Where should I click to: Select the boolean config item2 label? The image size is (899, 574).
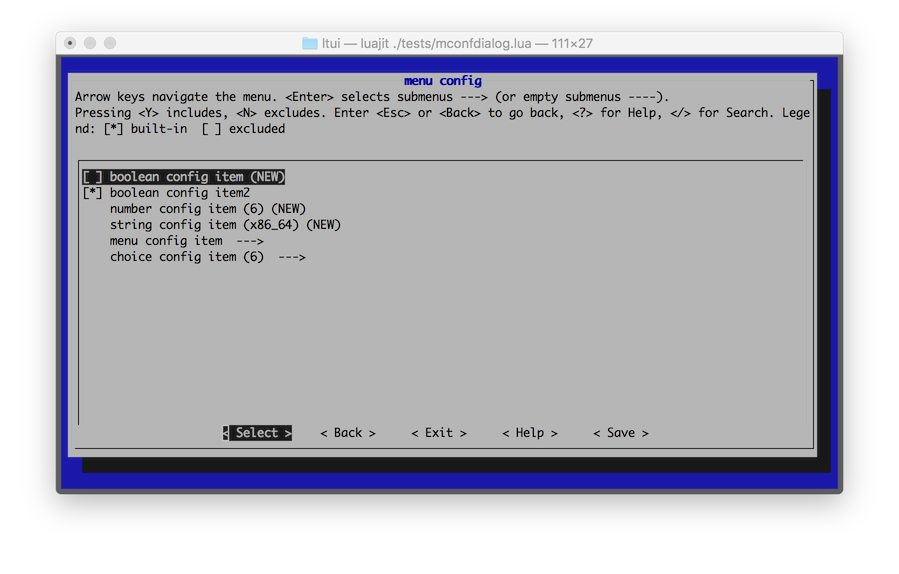pyautogui.click(x=180, y=193)
